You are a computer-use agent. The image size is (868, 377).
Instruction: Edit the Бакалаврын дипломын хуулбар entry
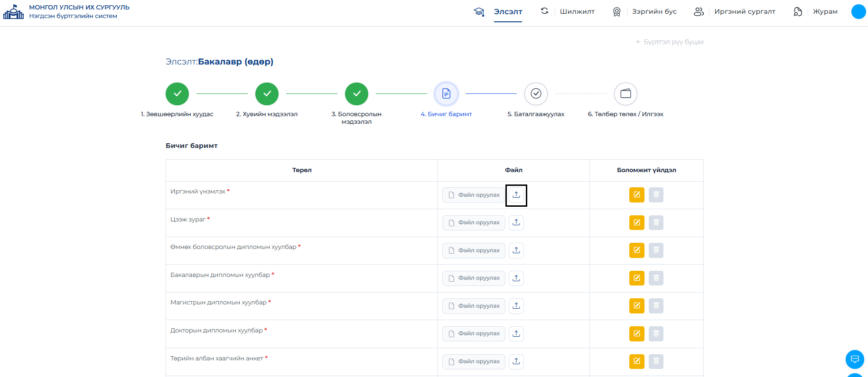coord(637,278)
